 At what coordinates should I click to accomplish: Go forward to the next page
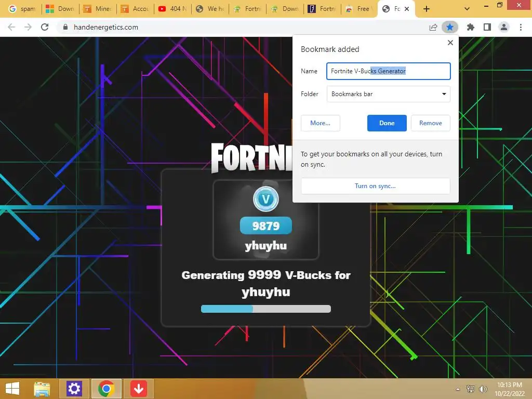[x=28, y=27]
